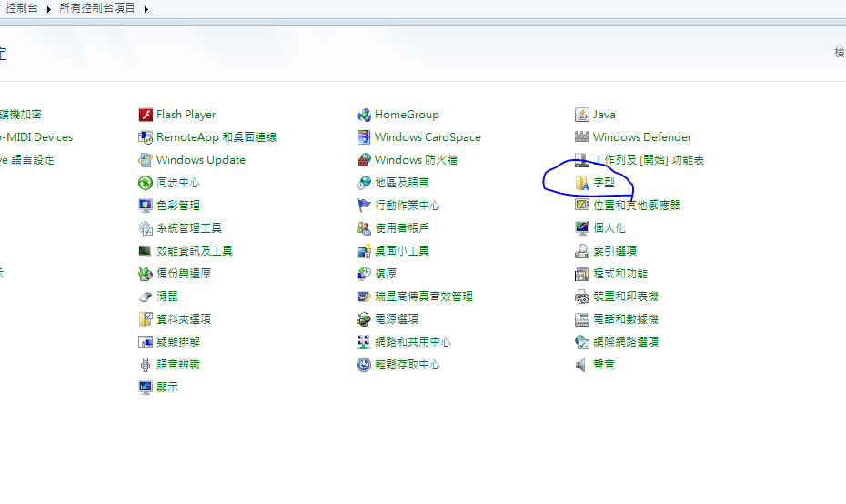Open the 同步中心 icon

pos(146,183)
